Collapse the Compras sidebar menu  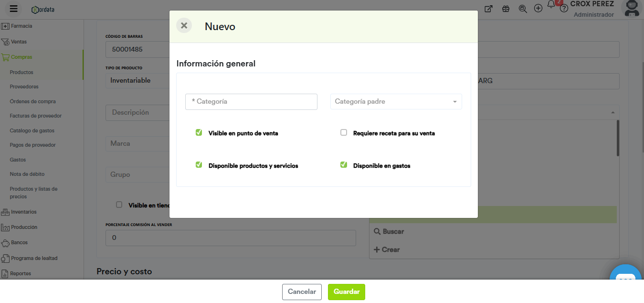click(21, 57)
